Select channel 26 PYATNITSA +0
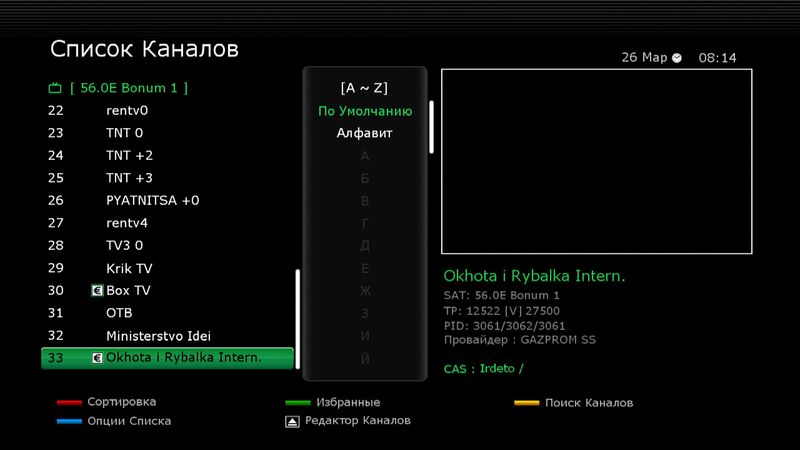This screenshot has height=450, width=800. pos(152,200)
